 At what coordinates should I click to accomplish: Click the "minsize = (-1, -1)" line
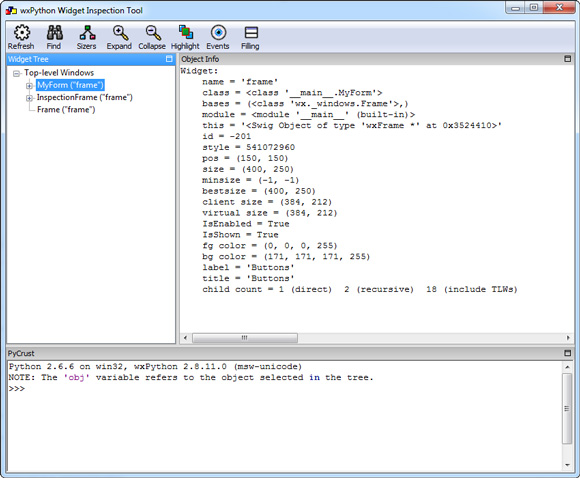pos(250,180)
